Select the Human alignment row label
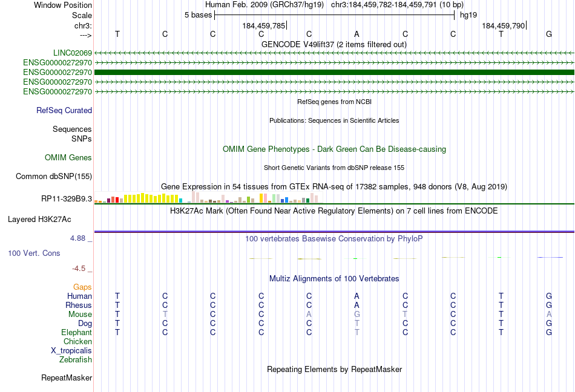Screen dimensions: 575x392 tap(79, 296)
